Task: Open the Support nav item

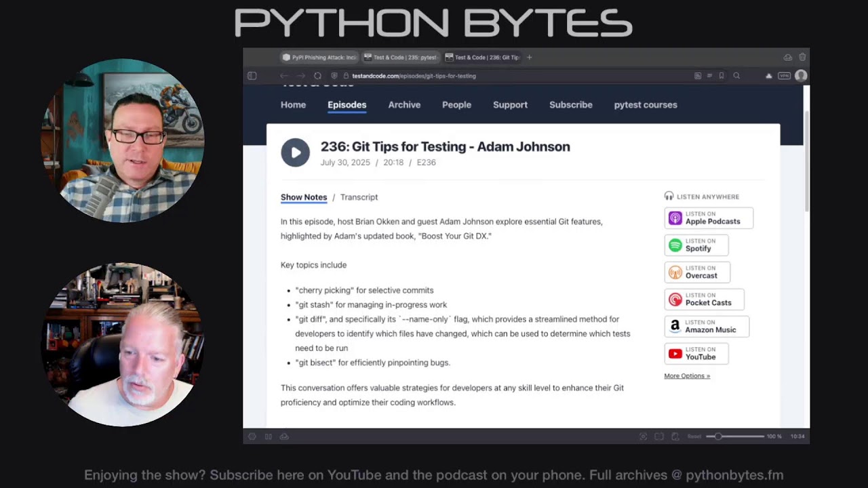Action: point(510,105)
